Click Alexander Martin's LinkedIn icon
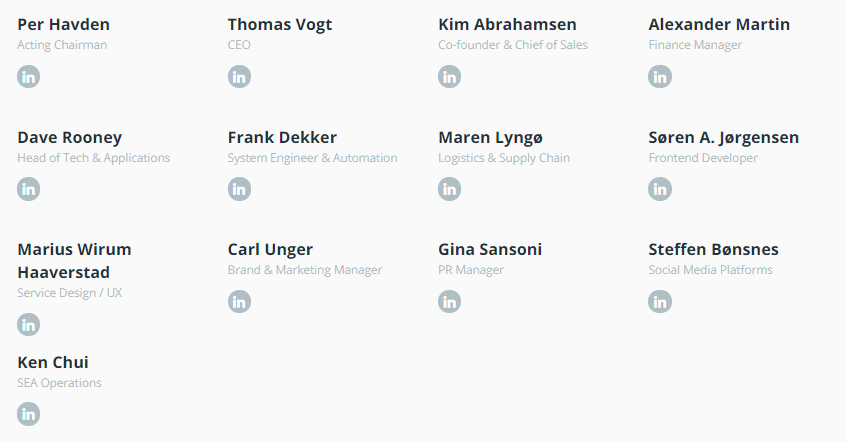 pyautogui.click(x=660, y=76)
